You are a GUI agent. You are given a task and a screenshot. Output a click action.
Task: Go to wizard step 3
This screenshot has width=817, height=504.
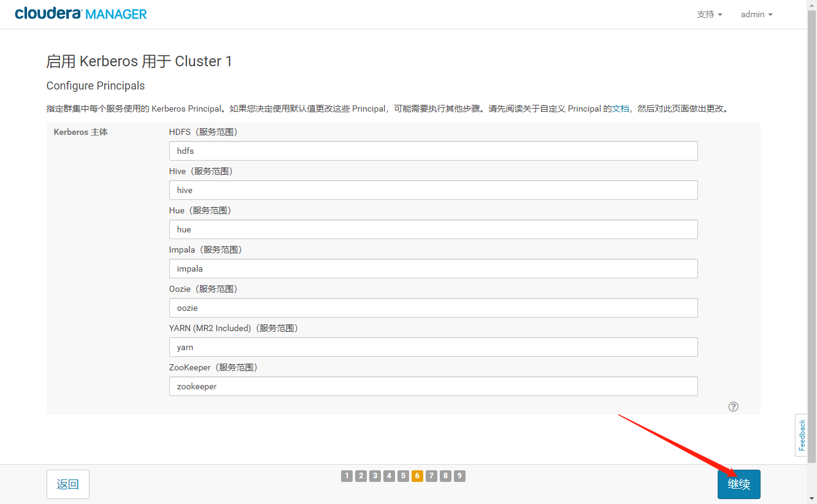(x=375, y=476)
